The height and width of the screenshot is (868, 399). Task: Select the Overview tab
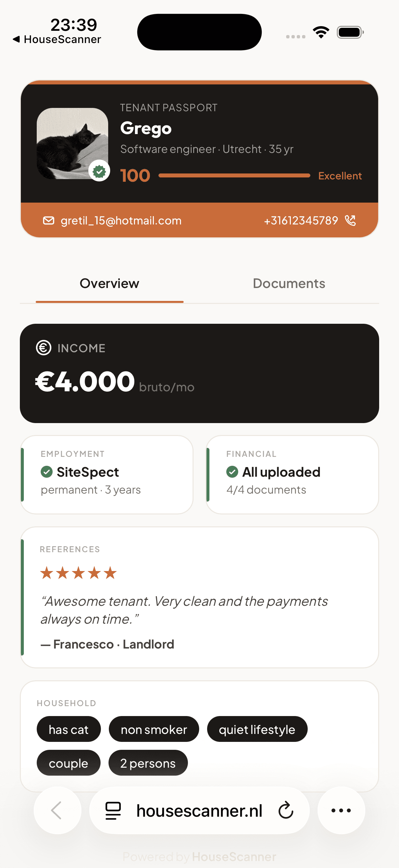(x=110, y=283)
